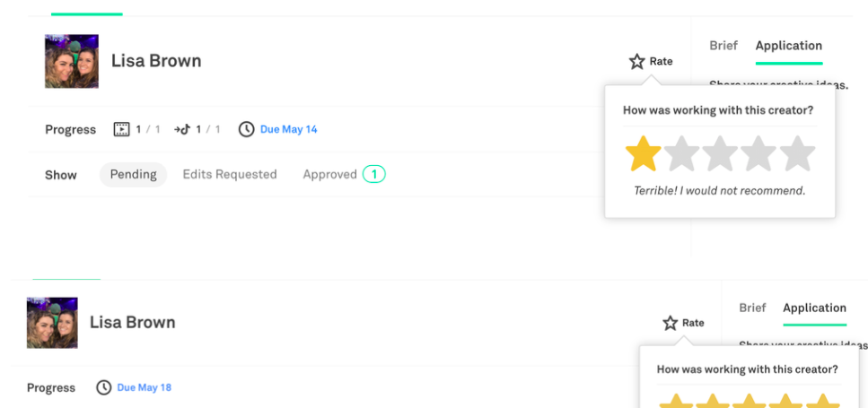
Task: Open the Due May 18 date link
Action: (x=144, y=387)
